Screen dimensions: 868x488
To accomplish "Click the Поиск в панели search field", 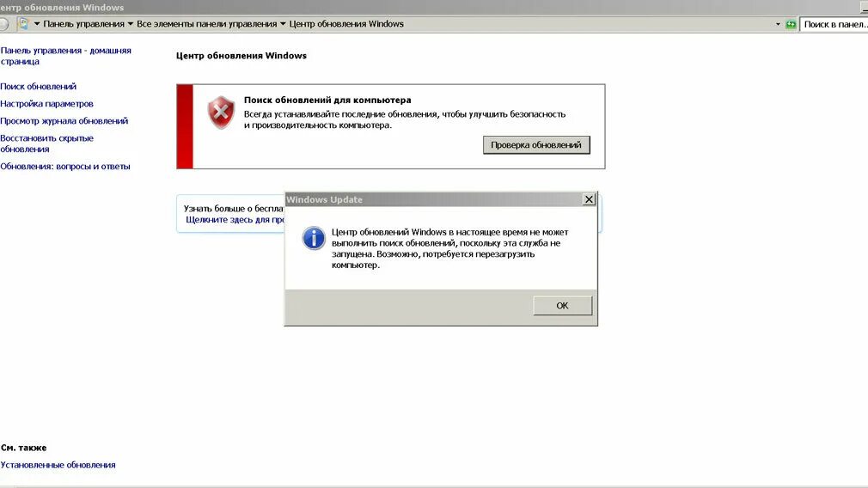I will pyautogui.click(x=834, y=24).
